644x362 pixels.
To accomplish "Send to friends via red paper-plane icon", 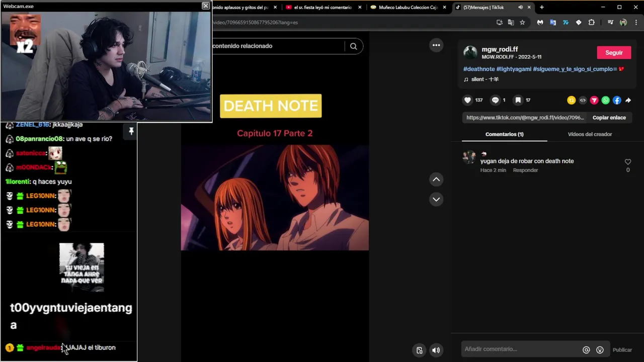I will click(594, 100).
